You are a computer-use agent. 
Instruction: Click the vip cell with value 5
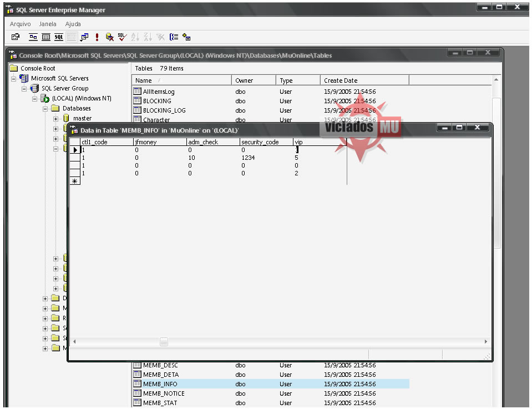[320, 158]
